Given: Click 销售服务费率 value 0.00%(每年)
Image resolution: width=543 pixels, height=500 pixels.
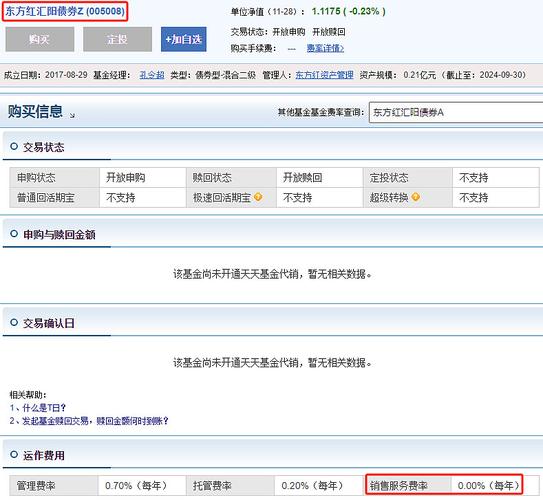Looking at the screenshot, I should point(489,485).
